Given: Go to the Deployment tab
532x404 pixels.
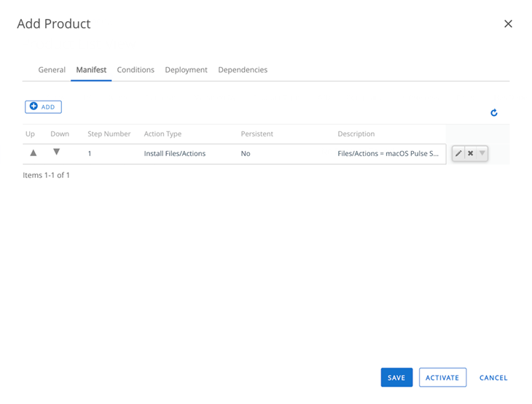Looking at the screenshot, I should [186, 70].
